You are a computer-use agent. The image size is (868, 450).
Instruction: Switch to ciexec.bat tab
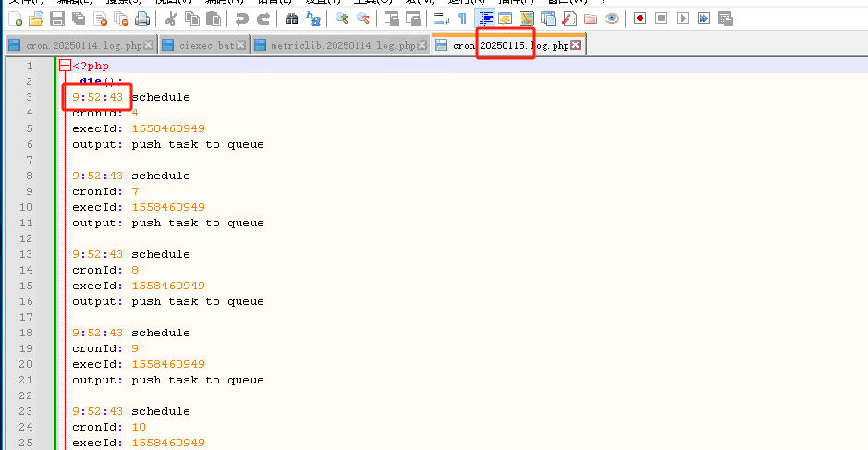click(206, 45)
